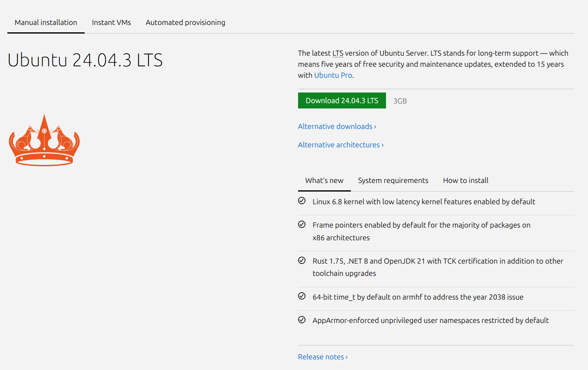Screen dimensions: 588x370
Task: Switch to the Instant VMs tab
Action: coord(111,23)
